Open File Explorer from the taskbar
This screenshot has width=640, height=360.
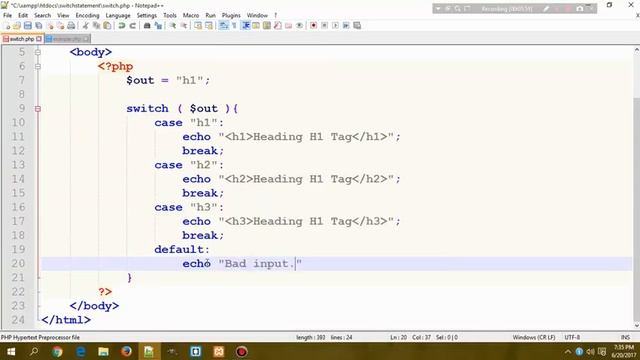coord(103,351)
